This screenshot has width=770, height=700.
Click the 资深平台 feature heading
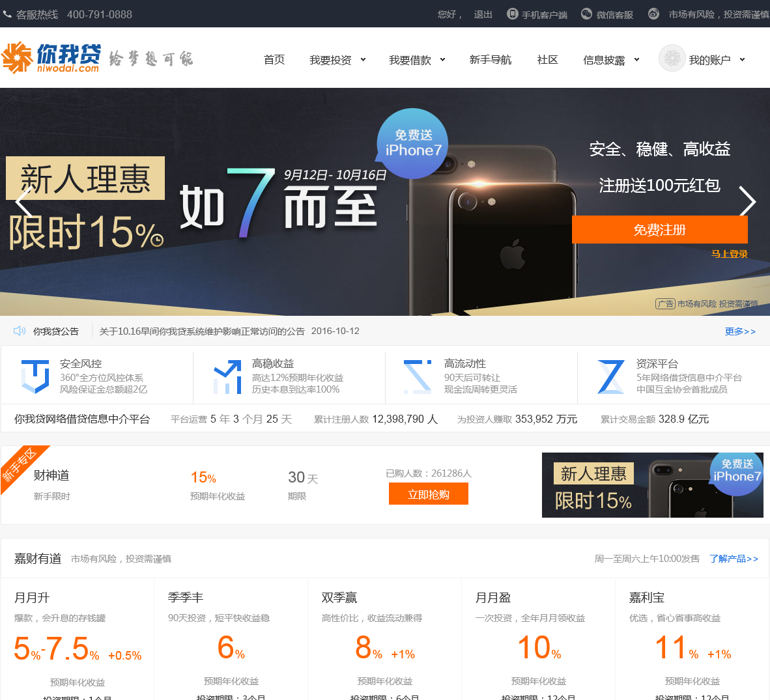click(657, 364)
